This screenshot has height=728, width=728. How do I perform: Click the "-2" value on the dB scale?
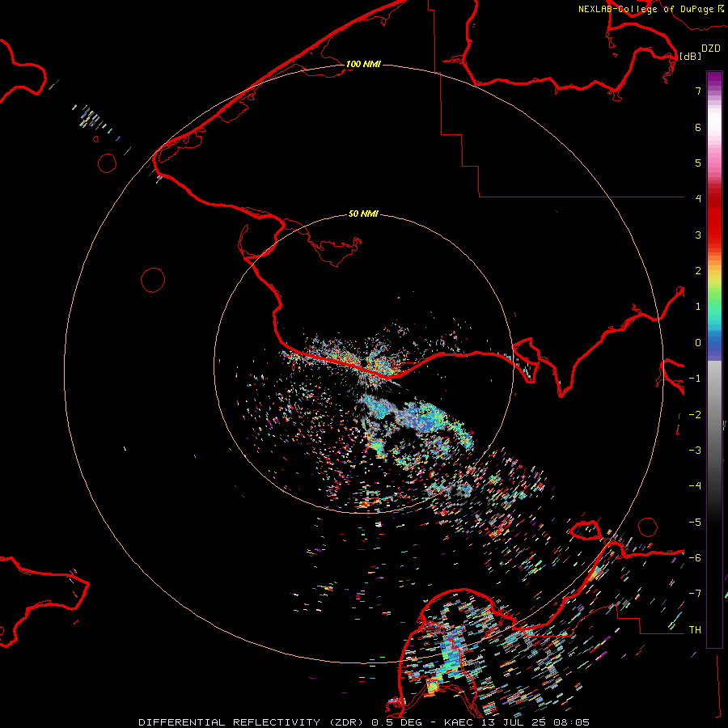[695, 415]
